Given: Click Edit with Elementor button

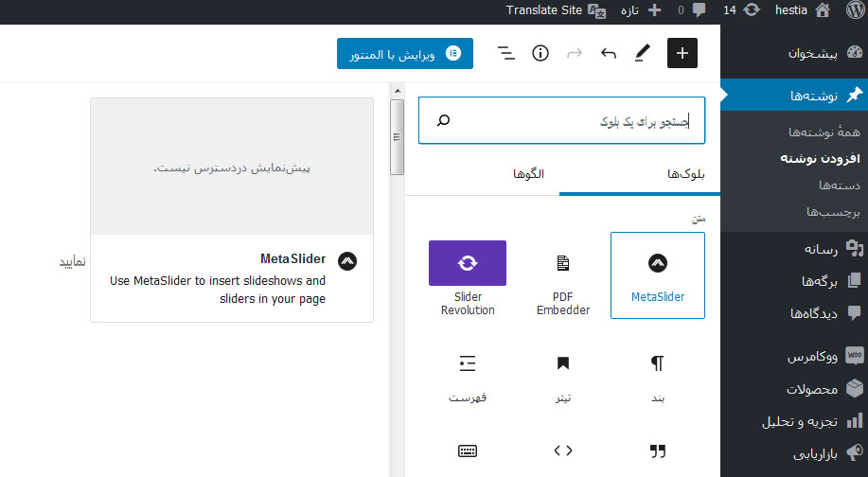Looking at the screenshot, I should pyautogui.click(x=405, y=54).
